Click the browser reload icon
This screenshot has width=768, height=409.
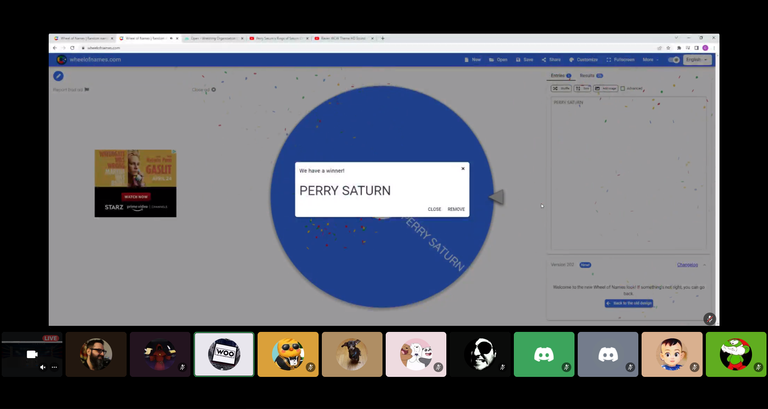[x=72, y=48]
